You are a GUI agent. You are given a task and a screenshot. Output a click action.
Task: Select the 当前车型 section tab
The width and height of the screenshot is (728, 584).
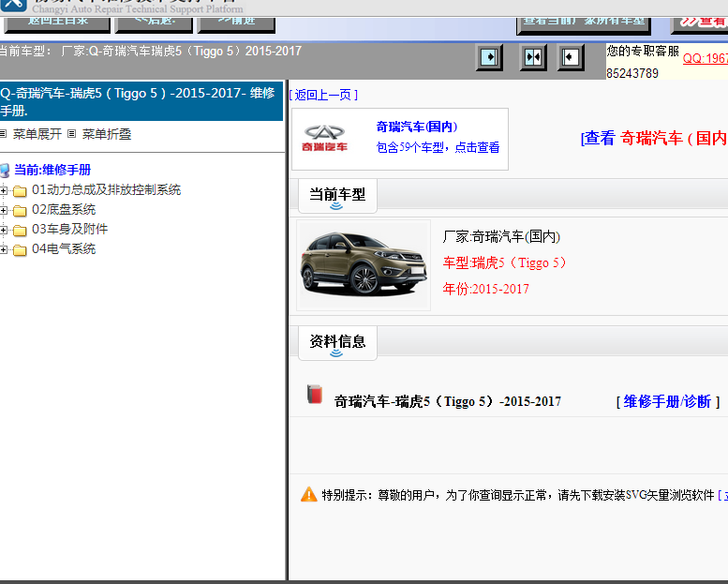[x=337, y=196]
